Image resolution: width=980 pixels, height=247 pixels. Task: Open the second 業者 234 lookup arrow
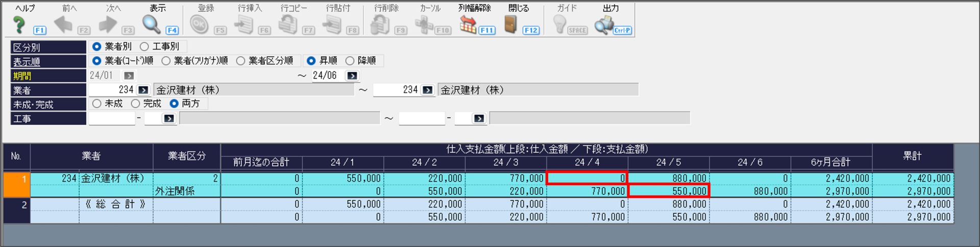click(428, 90)
